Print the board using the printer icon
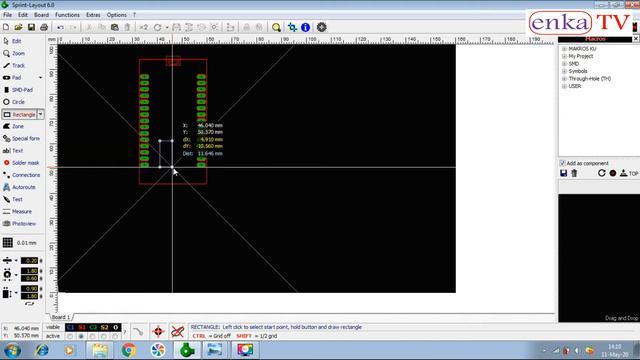Screen dimensions: 640x360 click(x=44, y=27)
